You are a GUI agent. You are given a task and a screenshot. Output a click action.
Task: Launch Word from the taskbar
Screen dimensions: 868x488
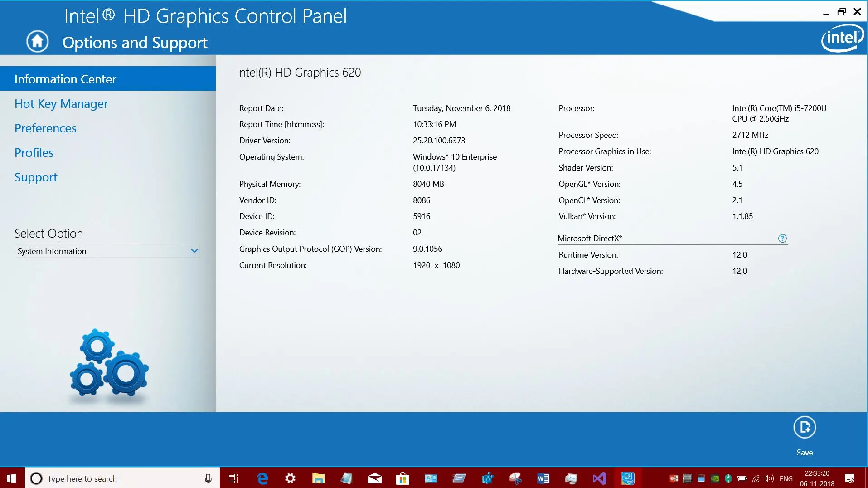coord(543,478)
